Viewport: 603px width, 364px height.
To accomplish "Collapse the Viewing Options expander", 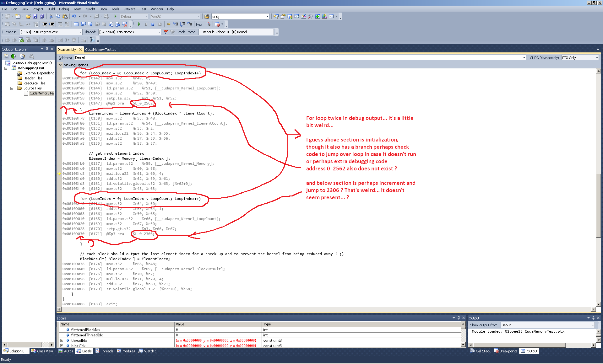I will pos(60,65).
